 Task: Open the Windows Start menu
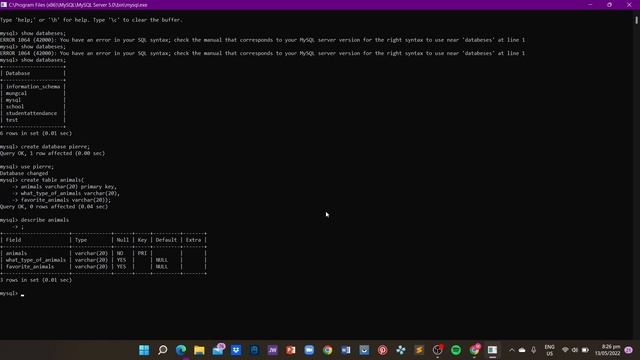pos(144,350)
